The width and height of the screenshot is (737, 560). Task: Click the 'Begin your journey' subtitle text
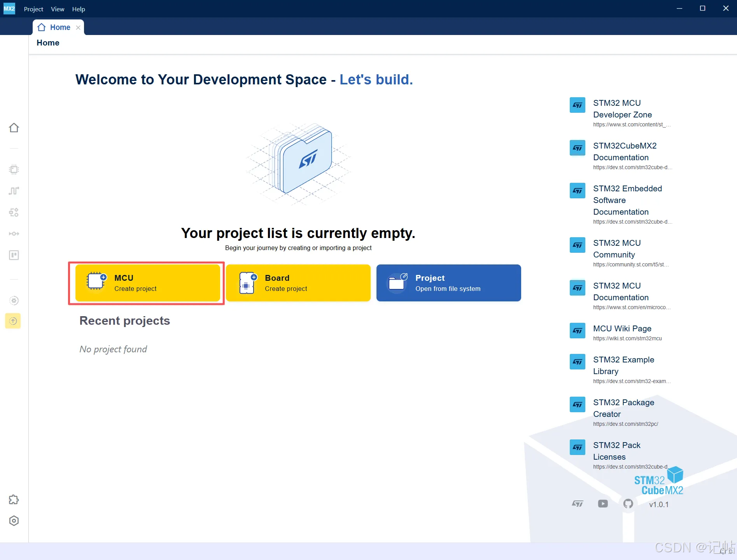[298, 248]
